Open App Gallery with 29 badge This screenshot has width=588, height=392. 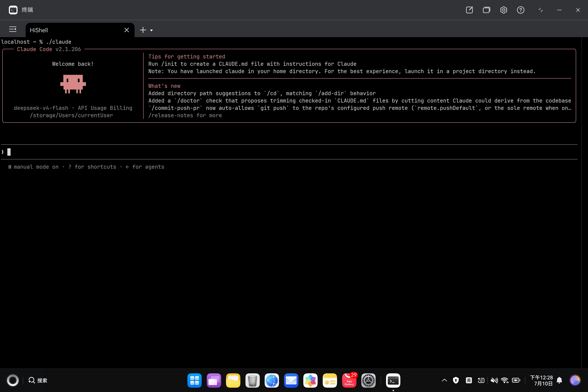coord(349,381)
